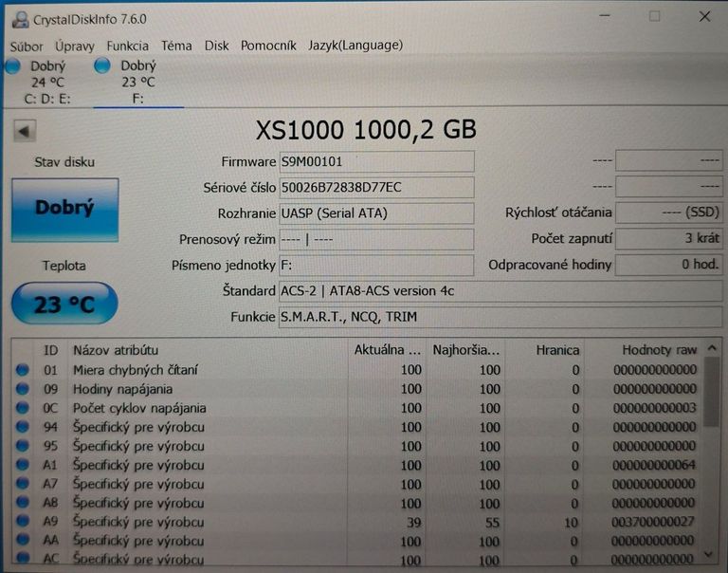Click status dot of attribute AA row
This screenshot has height=573, width=728.
(x=23, y=540)
